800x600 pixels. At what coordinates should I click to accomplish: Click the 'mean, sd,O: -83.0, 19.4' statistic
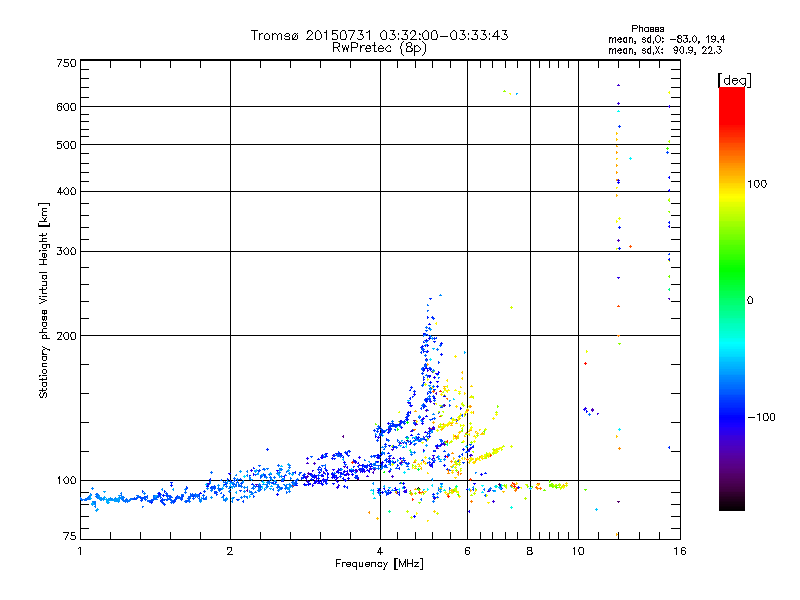[x=666, y=39]
